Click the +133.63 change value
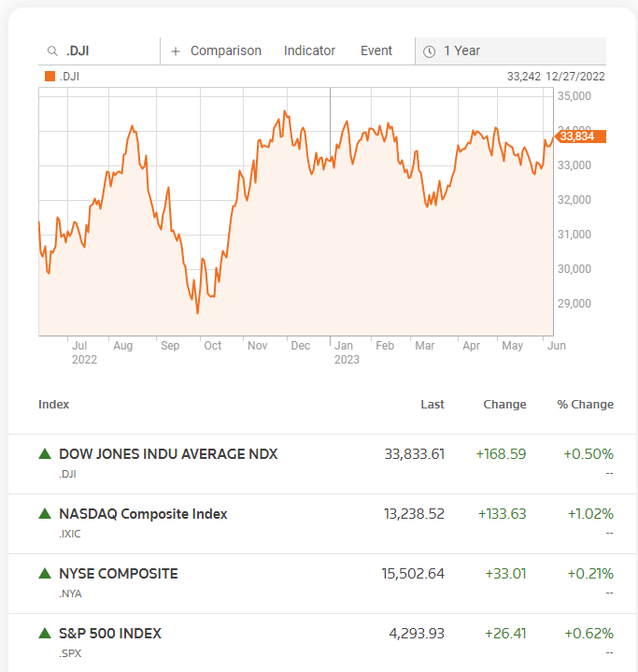The height and width of the screenshot is (672, 638). [x=503, y=514]
